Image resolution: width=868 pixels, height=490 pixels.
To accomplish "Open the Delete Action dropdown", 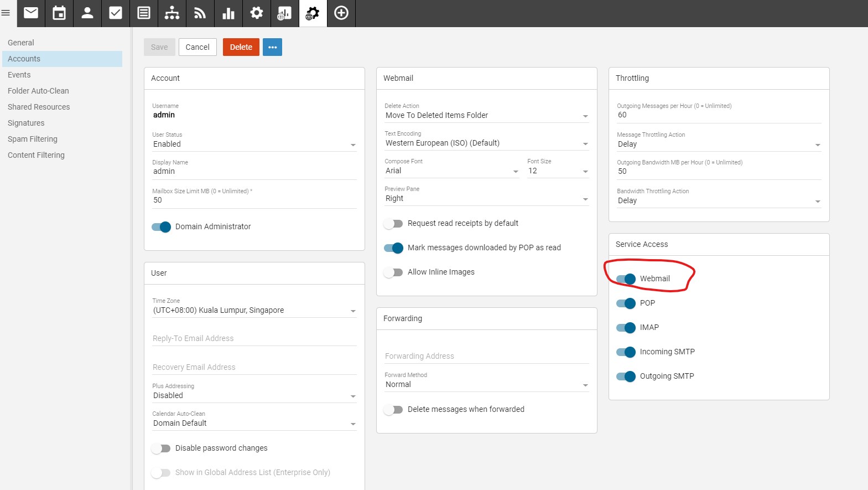I will point(487,115).
